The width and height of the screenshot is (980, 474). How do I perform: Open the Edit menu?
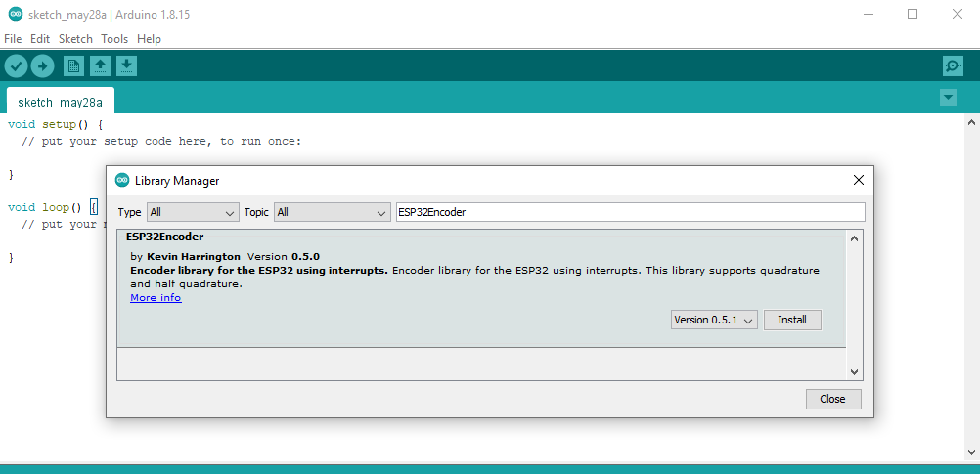coord(40,39)
